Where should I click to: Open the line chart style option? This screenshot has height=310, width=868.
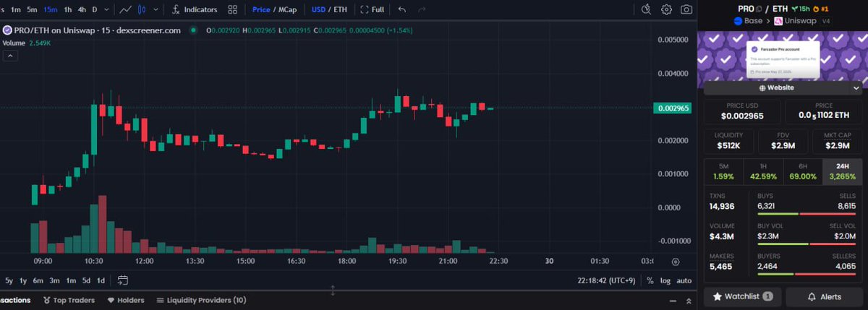pos(126,9)
